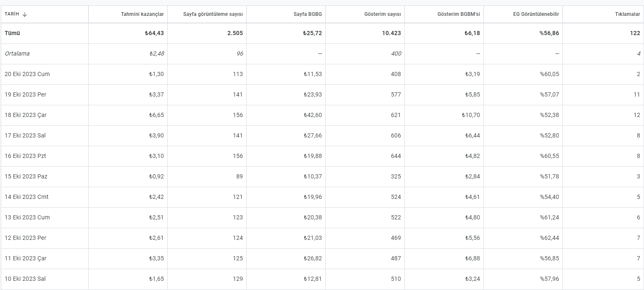
Task: Select the Tümü totals row label
Action: 12,33
